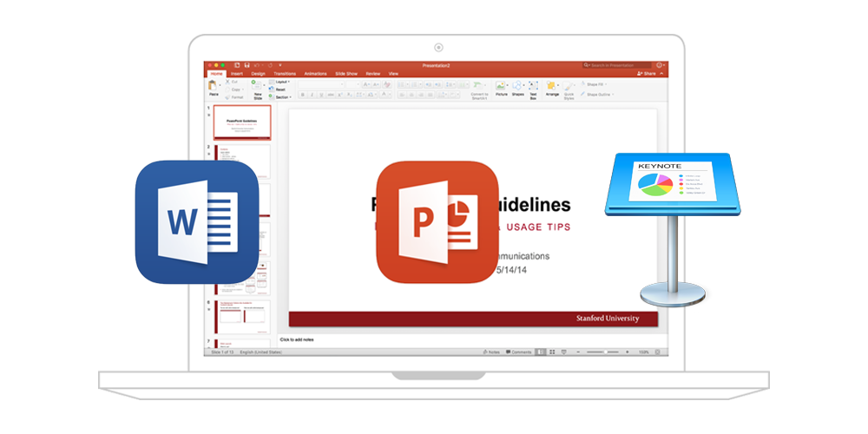Open the Design ribbon tab
Image resolution: width=868 pixels, height=434 pixels.
click(x=258, y=74)
